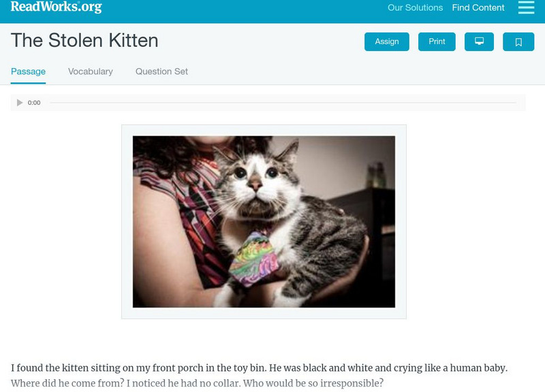Open Our Solutions menu
This screenshot has width=545, height=392.
pyautogui.click(x=415, y=7)
